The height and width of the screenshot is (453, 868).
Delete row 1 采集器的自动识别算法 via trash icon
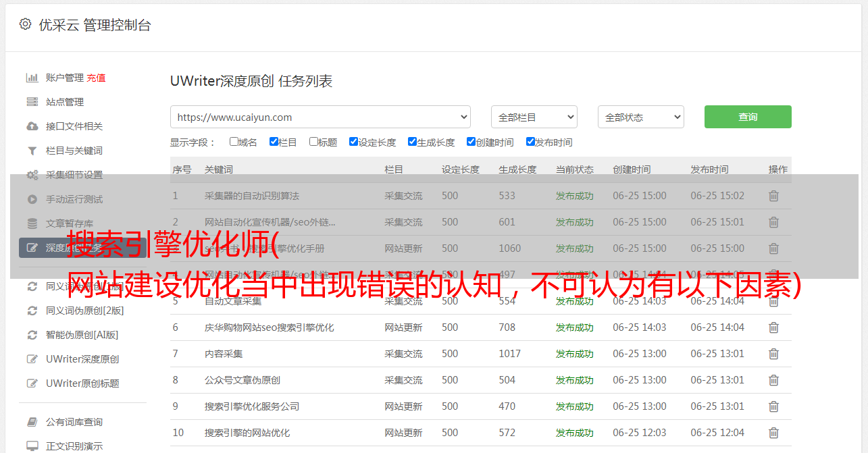point(773,196)
